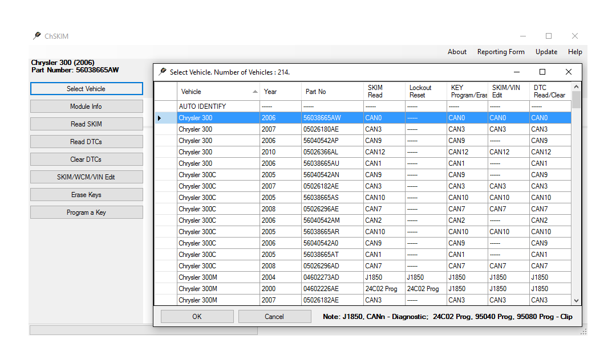Click the vertical scrollbar thumb
Viewport: 616px width, 364px height.
(576, 100)
